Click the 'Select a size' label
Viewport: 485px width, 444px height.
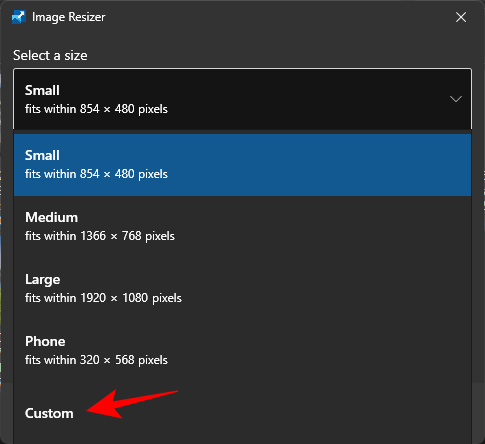(x=50, y=55)
